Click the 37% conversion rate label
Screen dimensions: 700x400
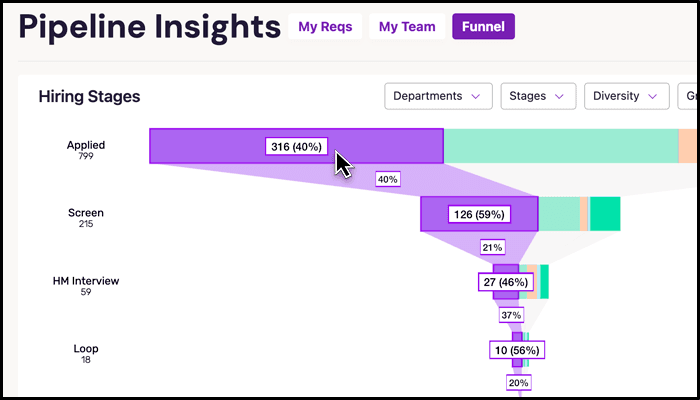click(x=511, y=315)
